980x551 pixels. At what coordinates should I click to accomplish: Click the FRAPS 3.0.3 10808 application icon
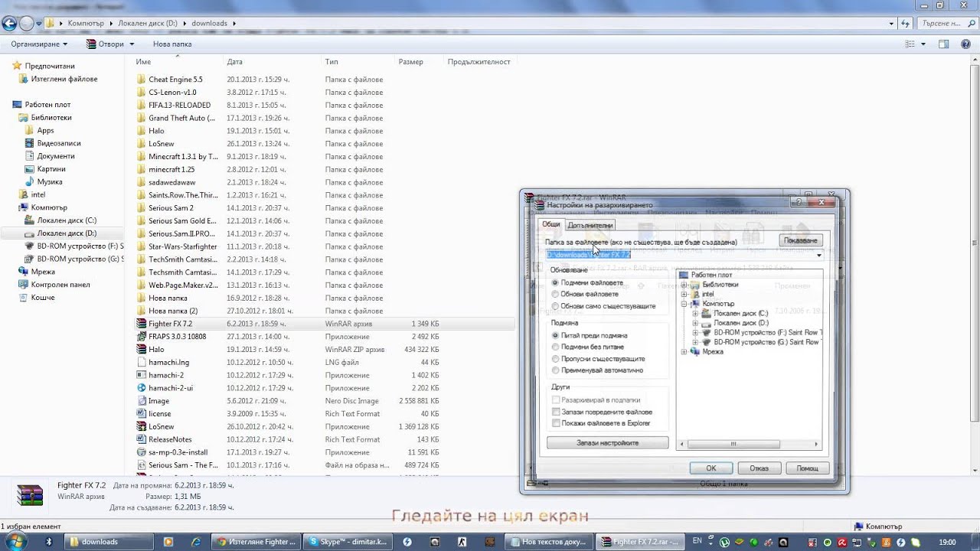142,337
